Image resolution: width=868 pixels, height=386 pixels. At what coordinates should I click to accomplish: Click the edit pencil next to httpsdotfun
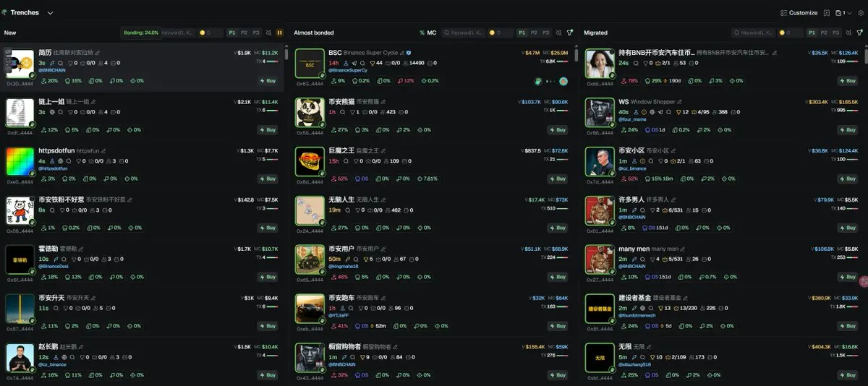(103, 151)
